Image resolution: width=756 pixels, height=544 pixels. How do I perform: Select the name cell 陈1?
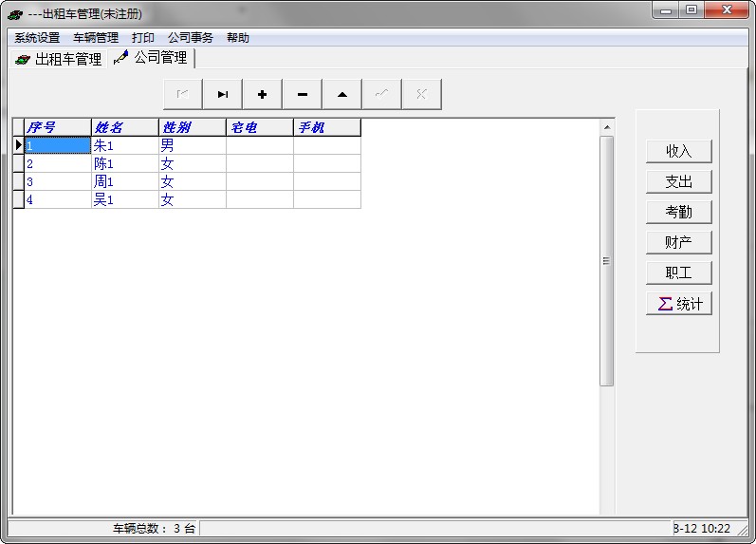pos(123,163)
